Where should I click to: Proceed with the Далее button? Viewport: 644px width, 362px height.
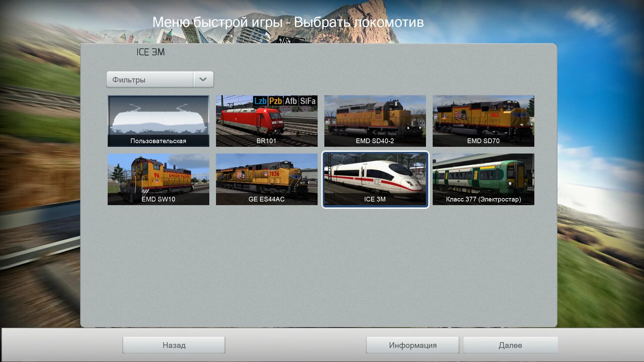(x=510, y=345)
